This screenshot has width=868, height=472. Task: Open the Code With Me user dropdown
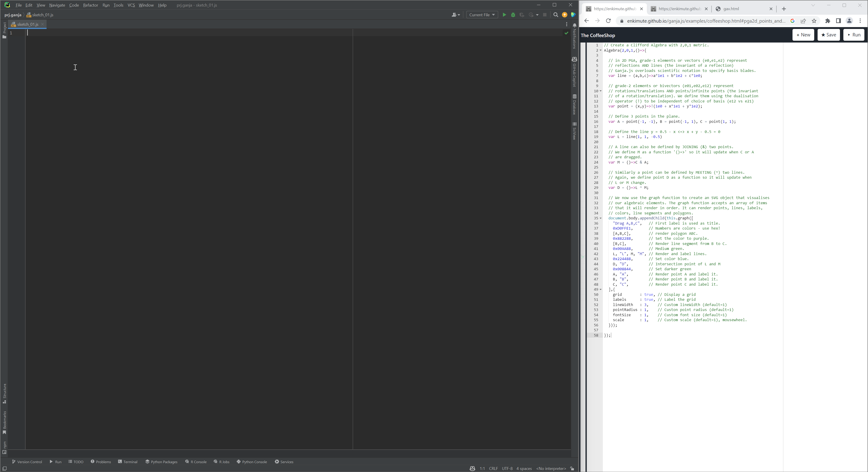[455, 15]
